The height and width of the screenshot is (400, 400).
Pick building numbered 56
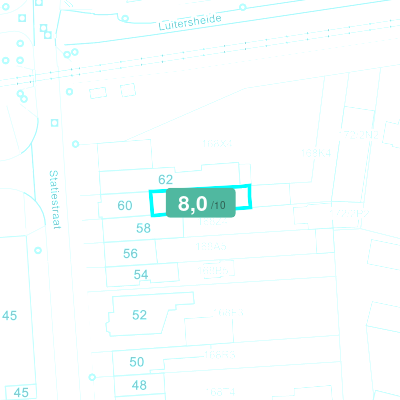(x=130, y=253)
